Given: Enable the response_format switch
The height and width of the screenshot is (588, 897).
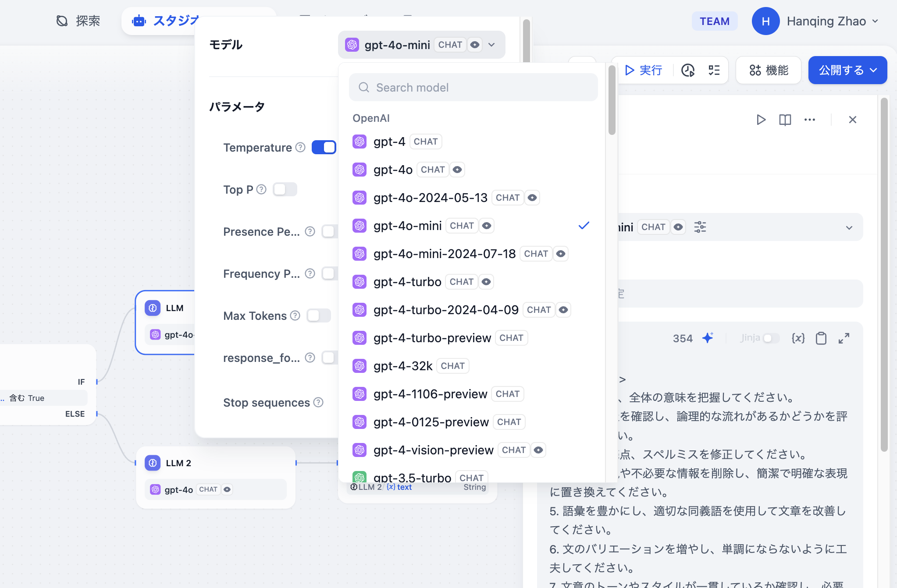Looking at the screenshot, I should (330, 358).
